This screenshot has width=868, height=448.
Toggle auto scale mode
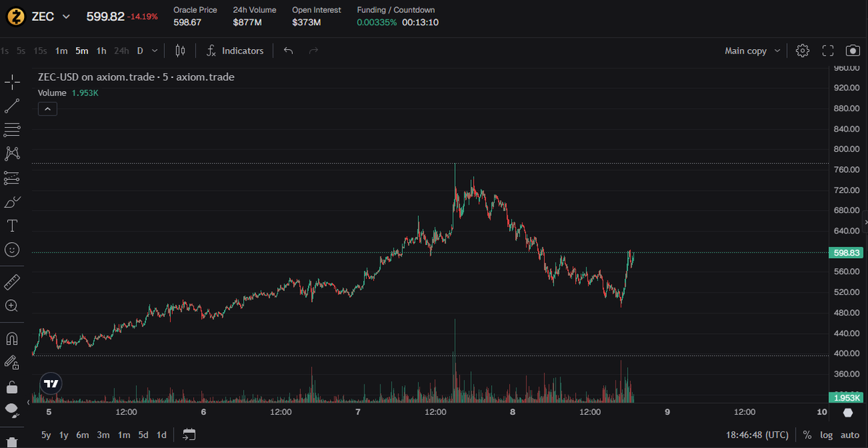[850, 435]
